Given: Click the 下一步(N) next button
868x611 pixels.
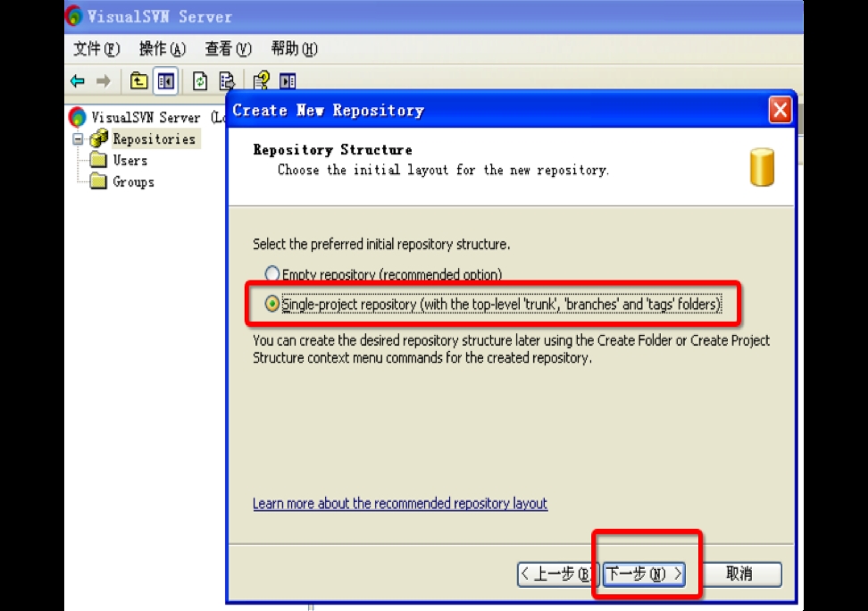Looking at the screenshot, I should click(644, 573).
